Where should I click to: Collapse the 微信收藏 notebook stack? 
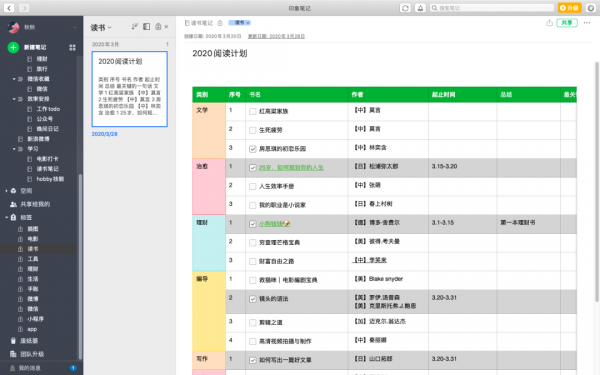[14, 79]
